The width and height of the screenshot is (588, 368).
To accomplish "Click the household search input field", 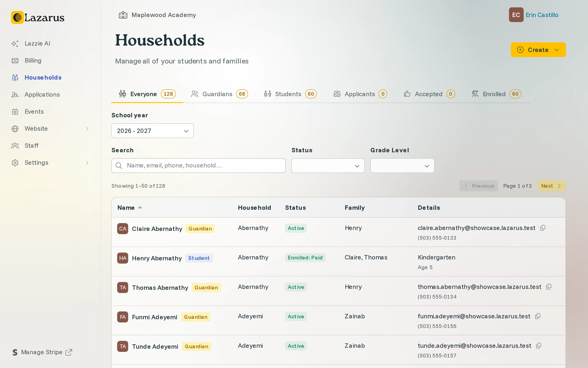I will coord(198,166).
